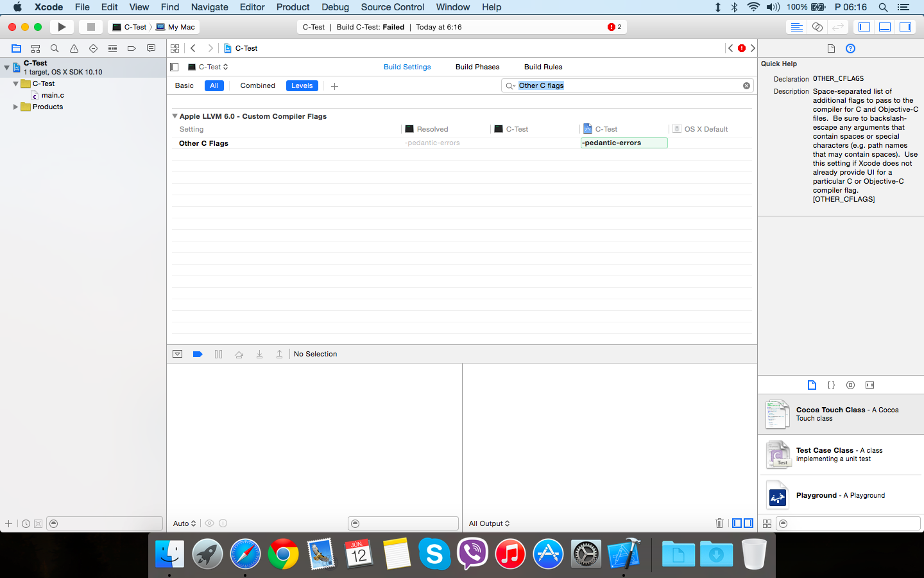This screenshot has height=578, width=924.
Task: Clear the build settings search
Action: click(746, 85)
